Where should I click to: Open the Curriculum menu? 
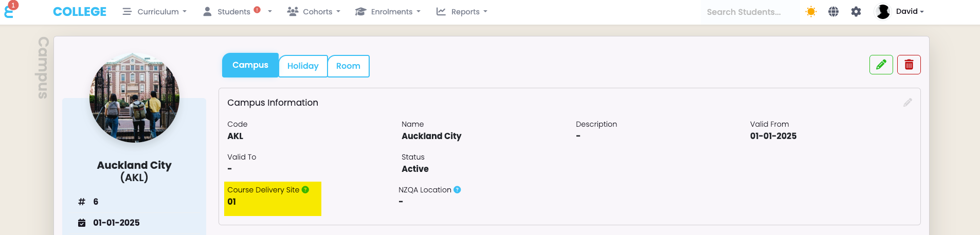tap(154, 12)
